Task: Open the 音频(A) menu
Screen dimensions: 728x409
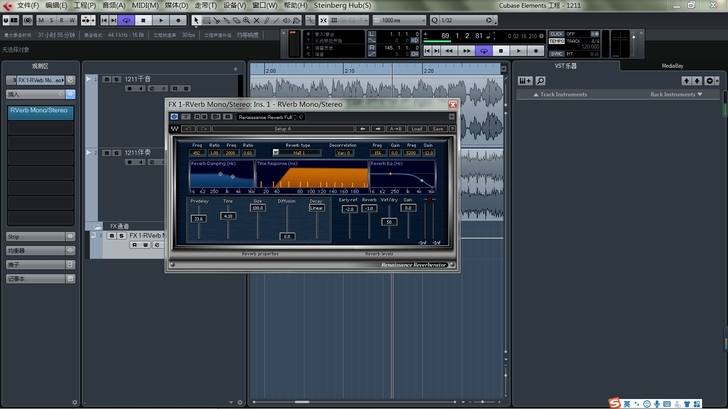Action: pyautogui.click(x=114, y=6)
